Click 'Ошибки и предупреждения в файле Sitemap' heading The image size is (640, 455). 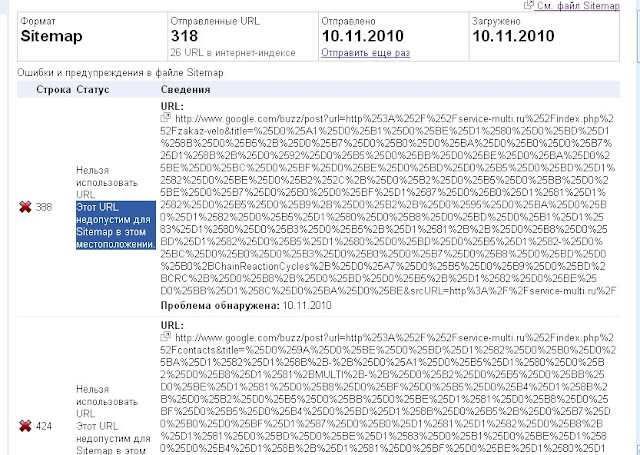(x=120, y=73)
